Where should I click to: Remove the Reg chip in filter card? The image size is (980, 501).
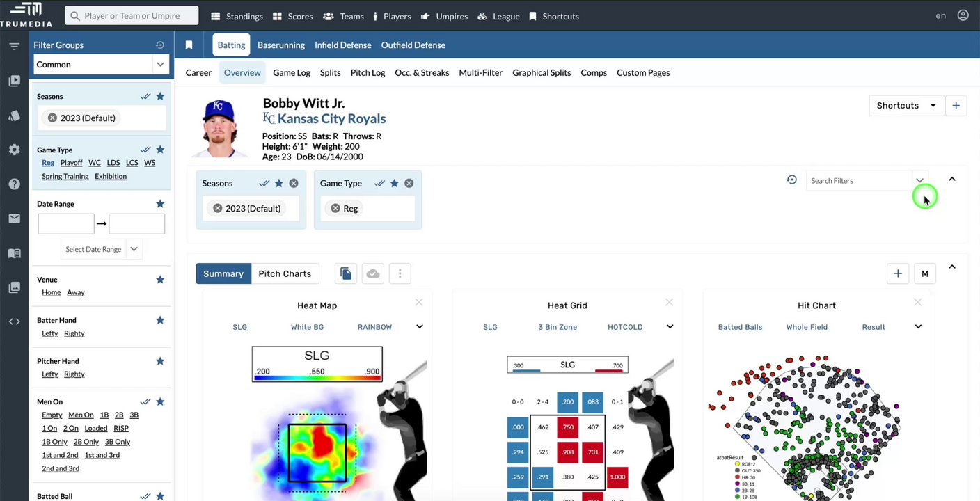(335, 208)
